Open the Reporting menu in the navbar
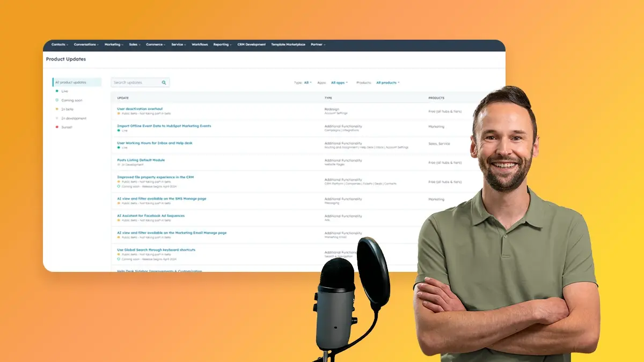Viewport: 644px width, 362px height. (222, 45)
